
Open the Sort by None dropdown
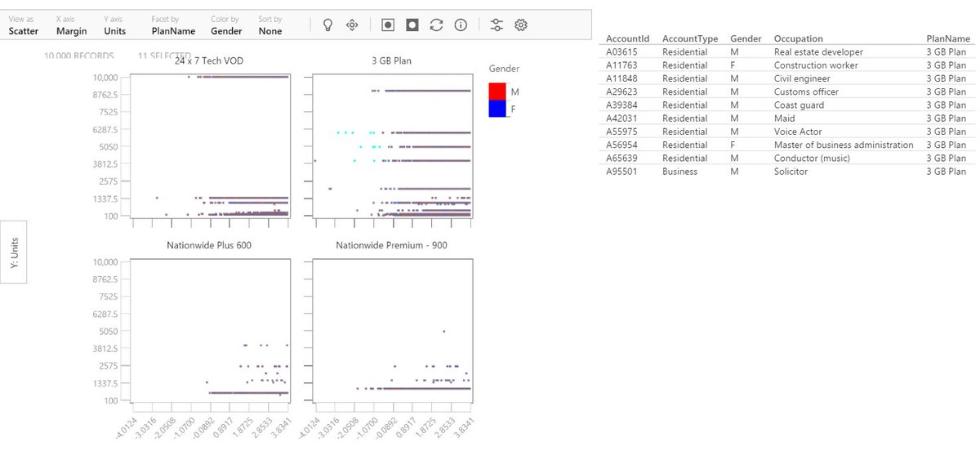click(269, 25)
